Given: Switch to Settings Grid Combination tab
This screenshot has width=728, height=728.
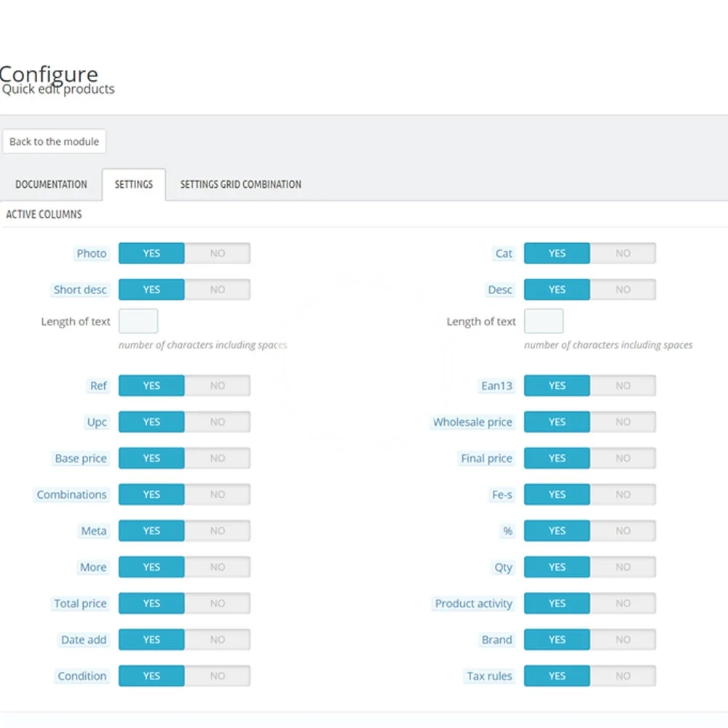Looking at the screenshot, I should [240, 184].
